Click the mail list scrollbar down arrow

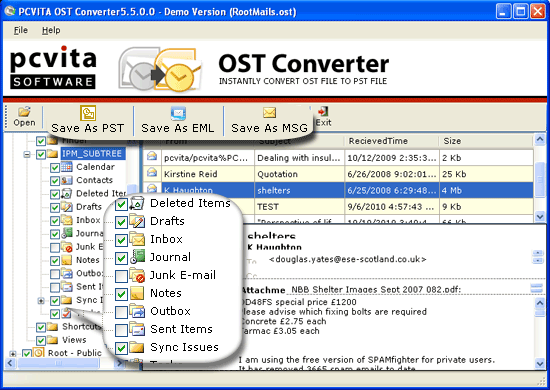pos(540,216)
